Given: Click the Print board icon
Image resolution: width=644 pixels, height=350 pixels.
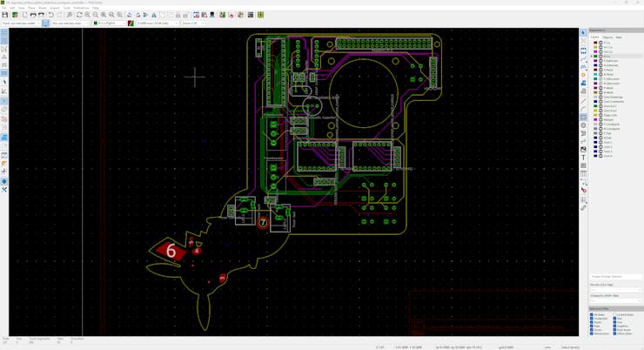Looking at the screenshot, I should (x=33, y=15).
